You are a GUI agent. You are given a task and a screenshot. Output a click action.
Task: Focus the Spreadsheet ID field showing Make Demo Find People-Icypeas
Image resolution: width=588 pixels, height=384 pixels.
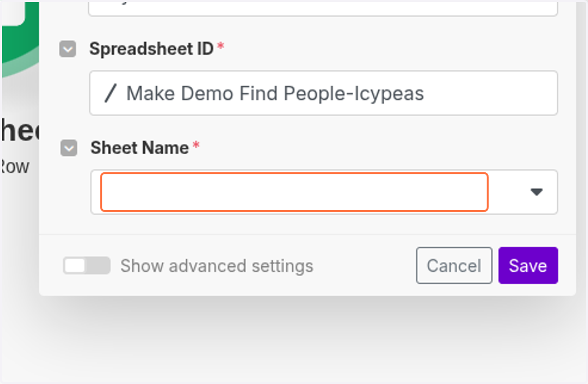(323, 93)
